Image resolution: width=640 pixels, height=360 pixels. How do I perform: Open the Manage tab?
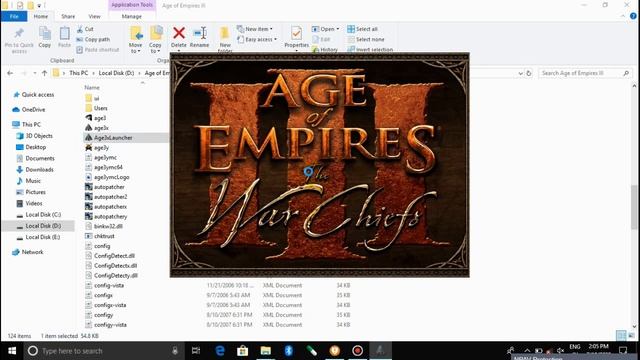131,16
